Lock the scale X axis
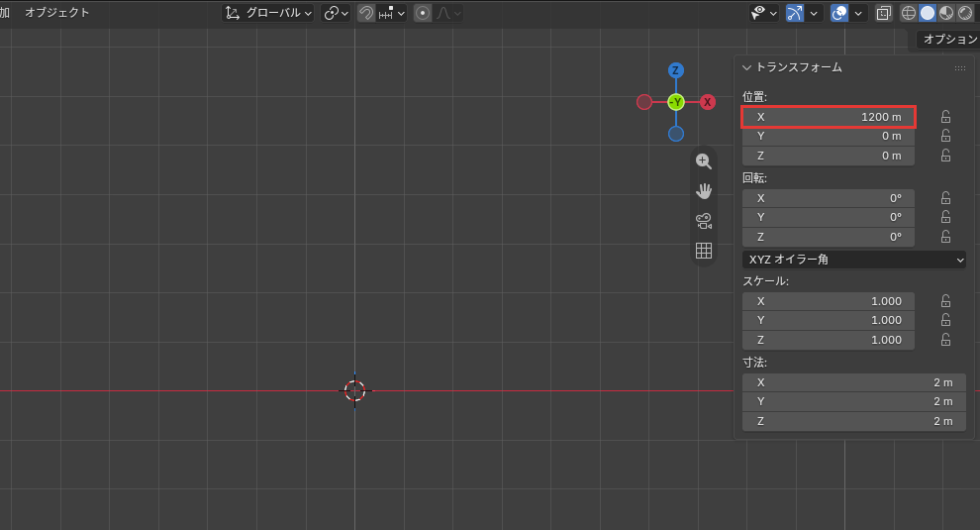Image resolution: width=980 pixels, height=530 pixels. [x=945, y=301]
